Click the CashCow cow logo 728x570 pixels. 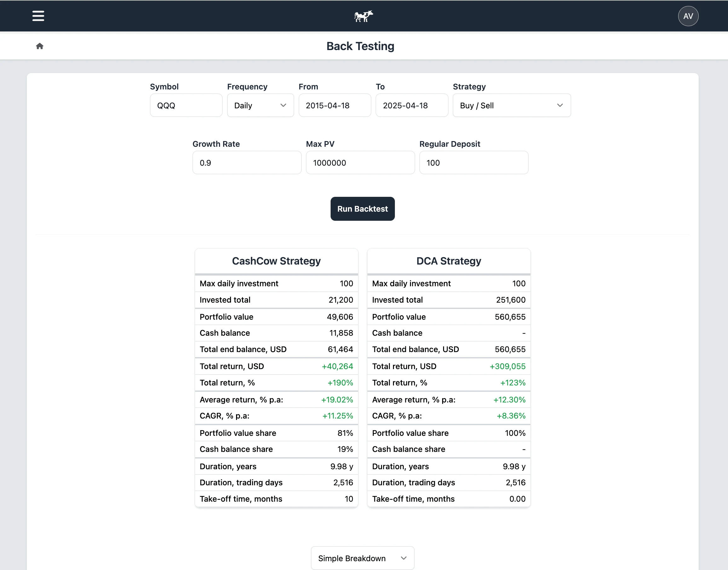(363, 16)
